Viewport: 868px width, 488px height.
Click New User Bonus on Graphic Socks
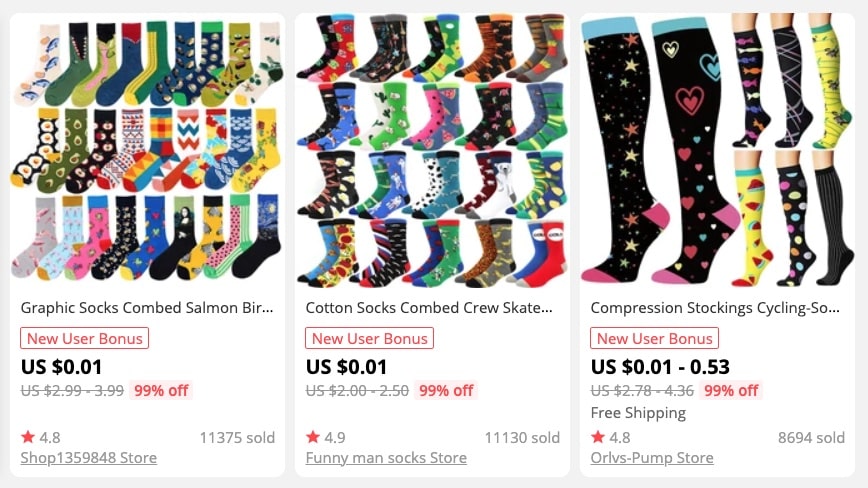(85, 338)
